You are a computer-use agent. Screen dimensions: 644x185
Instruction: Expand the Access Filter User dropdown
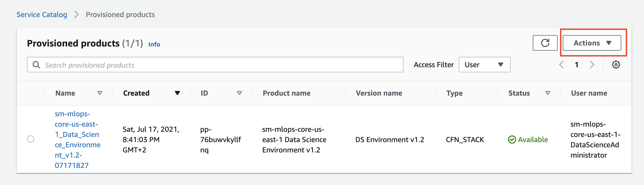[484, 65]
